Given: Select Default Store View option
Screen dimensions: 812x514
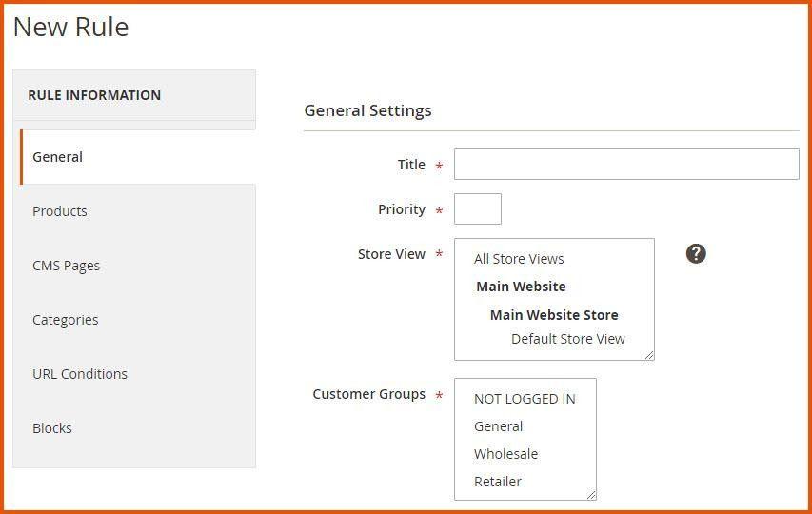Looking at the screenshot, I should click(567, 339).
